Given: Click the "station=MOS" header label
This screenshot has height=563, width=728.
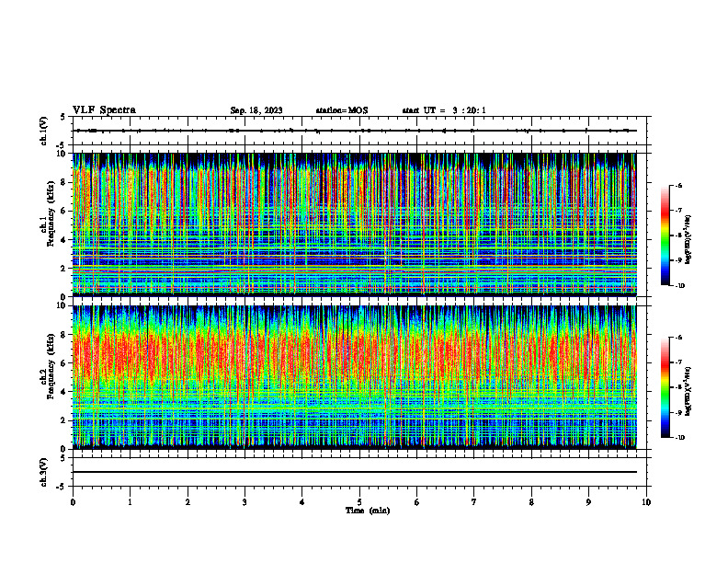Looking at the screenshot, I should (x=342, y=110).
